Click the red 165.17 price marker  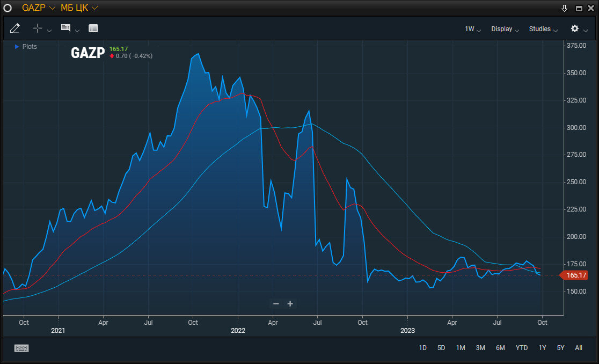click(x=574, y=275)
